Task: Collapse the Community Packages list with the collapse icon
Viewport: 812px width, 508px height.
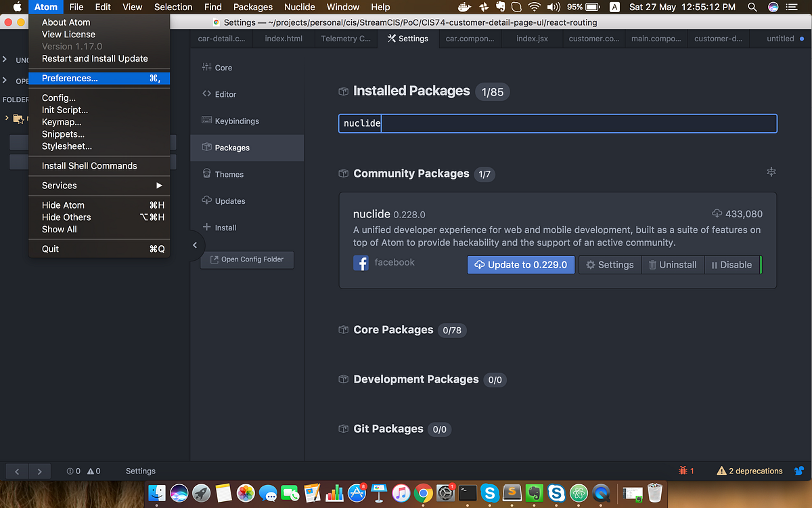Action: 771,172
